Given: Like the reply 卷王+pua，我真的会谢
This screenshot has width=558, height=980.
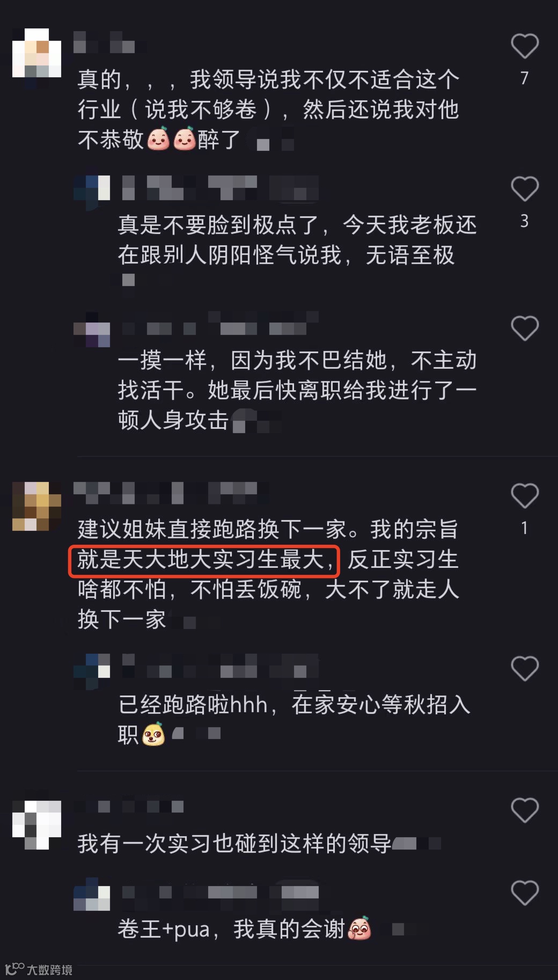Looking at the screenshot, I should point(524,893).
